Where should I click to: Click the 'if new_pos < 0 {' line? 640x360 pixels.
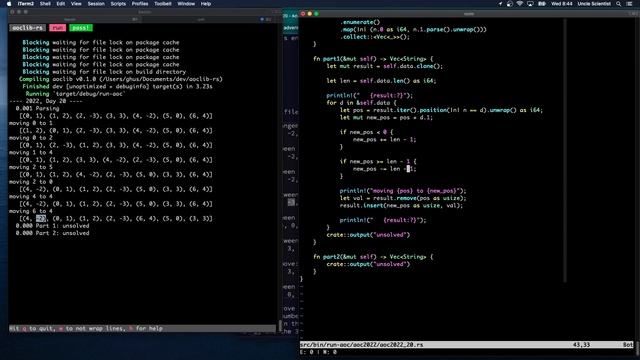tap(367, 132)
